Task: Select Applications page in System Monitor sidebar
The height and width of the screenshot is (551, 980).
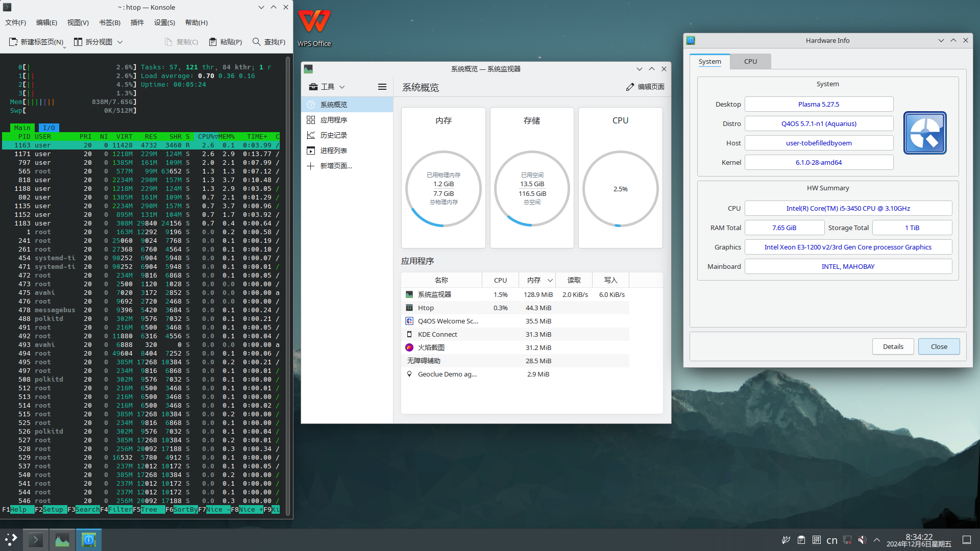Action: pyautogui.click(x=347, y=120)
